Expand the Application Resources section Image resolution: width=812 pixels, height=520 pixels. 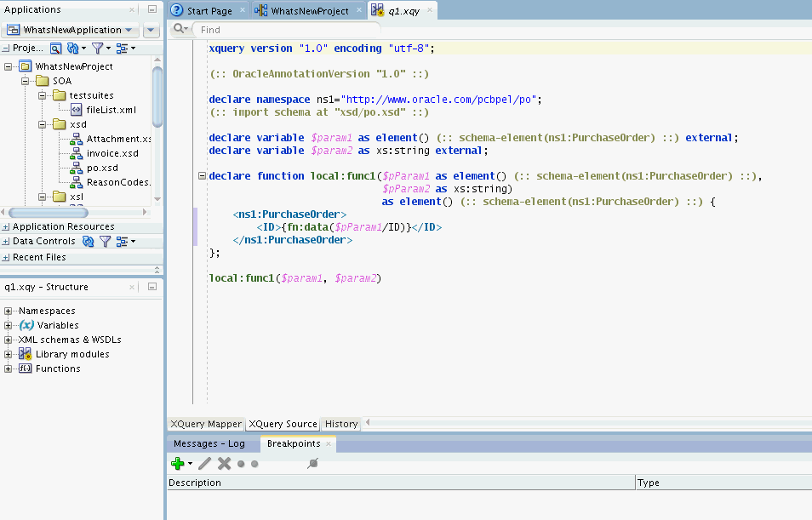tap(6, 227)
